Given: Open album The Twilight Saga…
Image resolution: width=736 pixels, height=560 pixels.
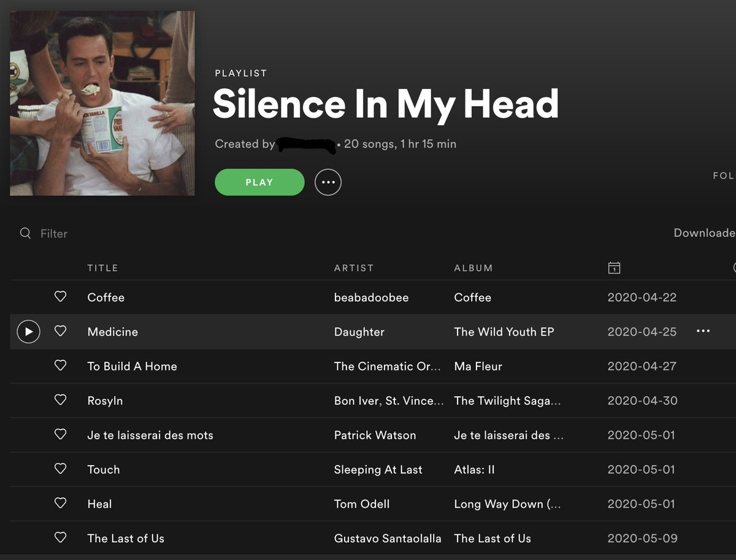Looking at the screenshot, I should pyautogui.click(x=507, y=401).
